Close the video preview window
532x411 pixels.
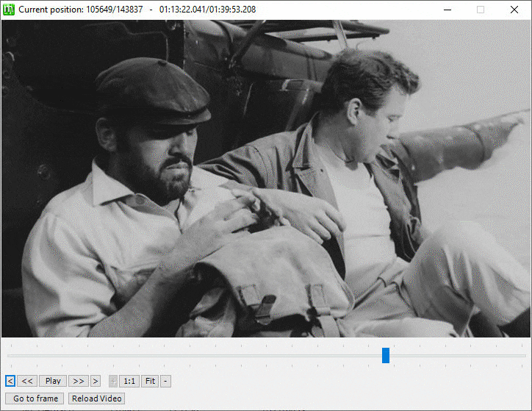click(514, 10)
